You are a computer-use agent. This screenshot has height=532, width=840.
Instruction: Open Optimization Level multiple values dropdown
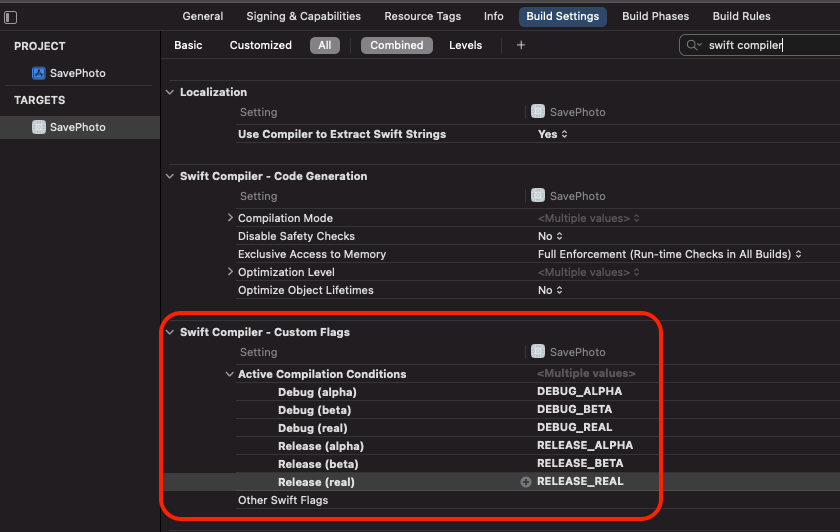pyautogui.click(x=588, y=272)
